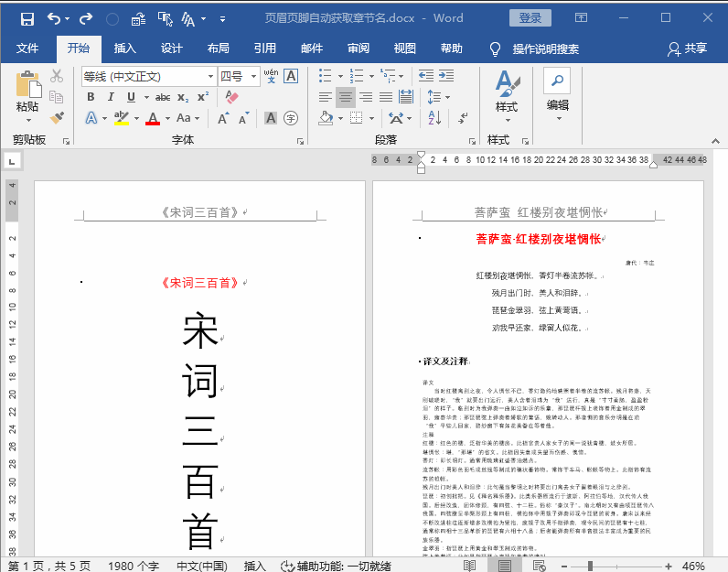Switch to the 审阅 tab

[358, 49]
